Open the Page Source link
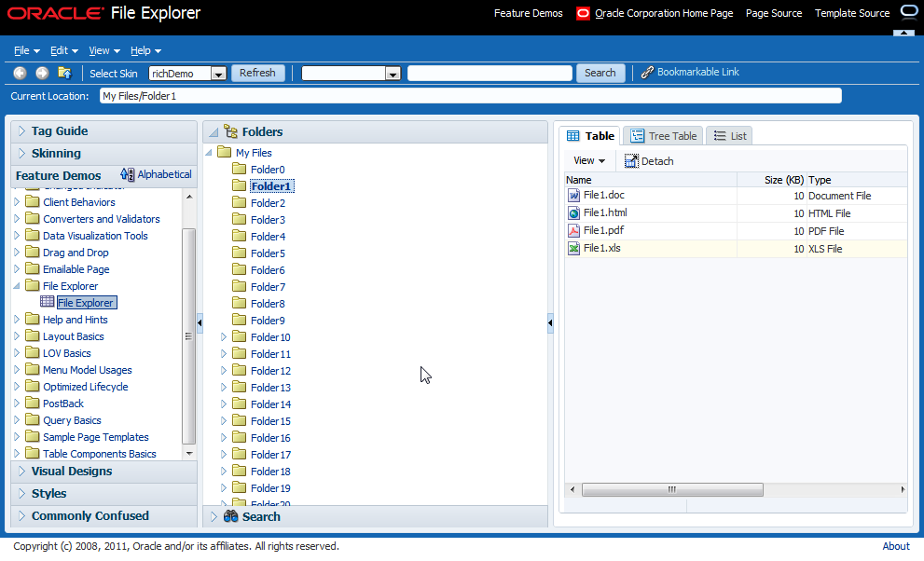Viewport: 924px width, 561px height. [774, 13]
